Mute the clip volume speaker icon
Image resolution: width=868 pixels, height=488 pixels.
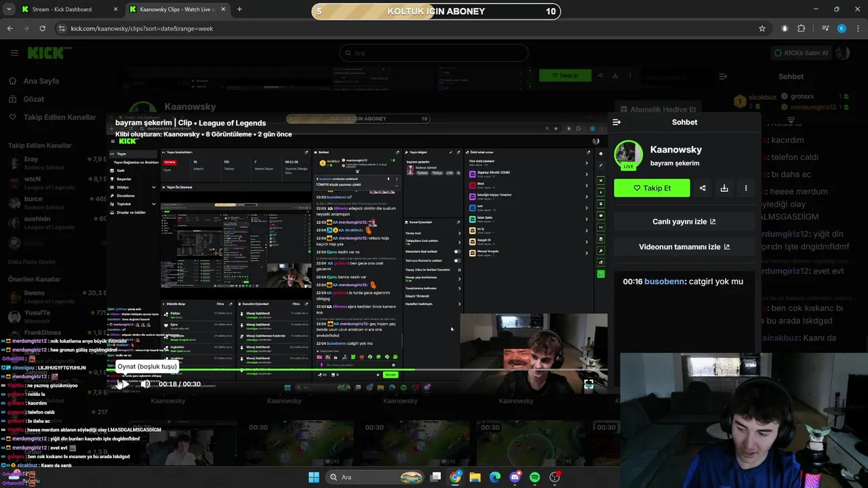pos(144,384)
